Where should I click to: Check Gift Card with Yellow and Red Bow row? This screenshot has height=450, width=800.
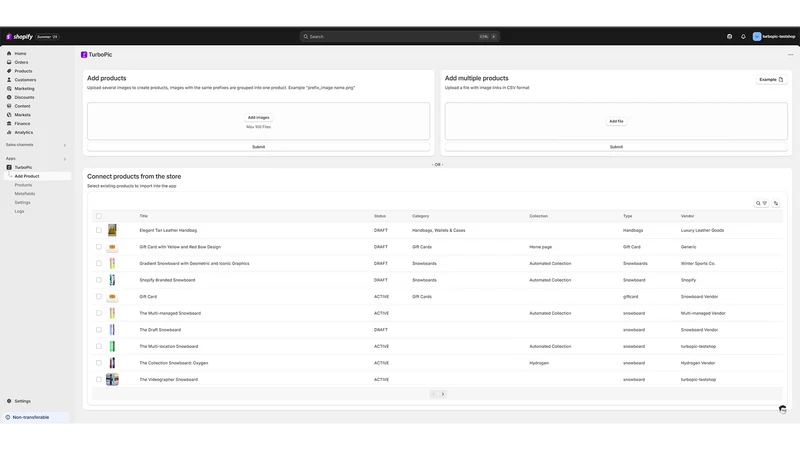pyautogui.click(x=99, y=247)
